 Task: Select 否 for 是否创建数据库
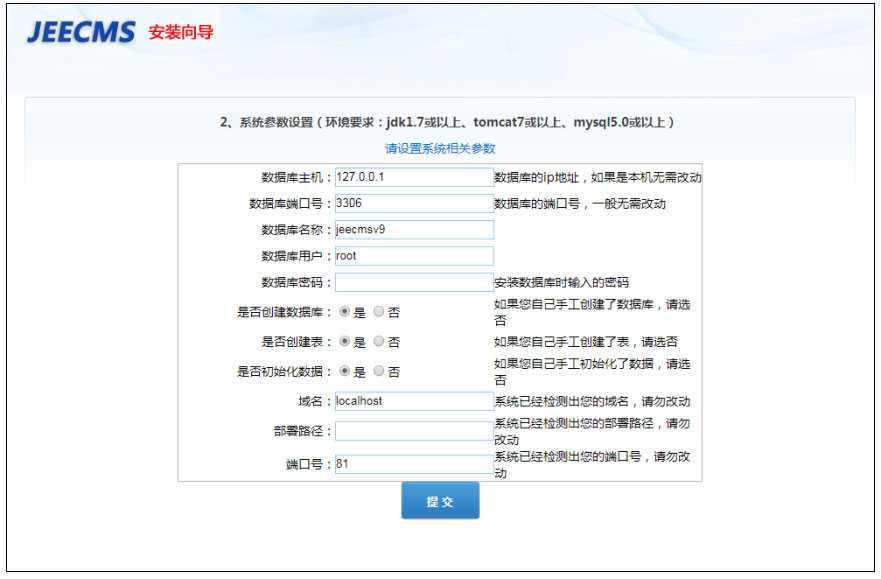378,312
